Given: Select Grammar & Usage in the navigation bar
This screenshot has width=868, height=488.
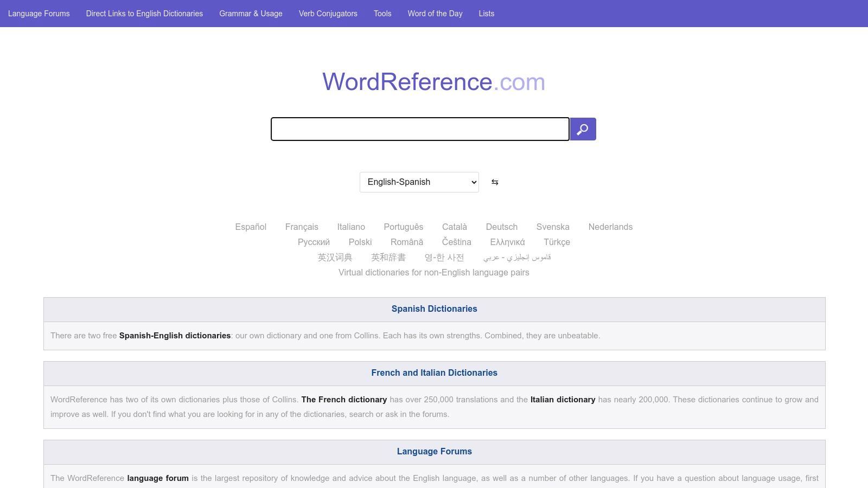Looking at the screenshot, I should [250, 14].
